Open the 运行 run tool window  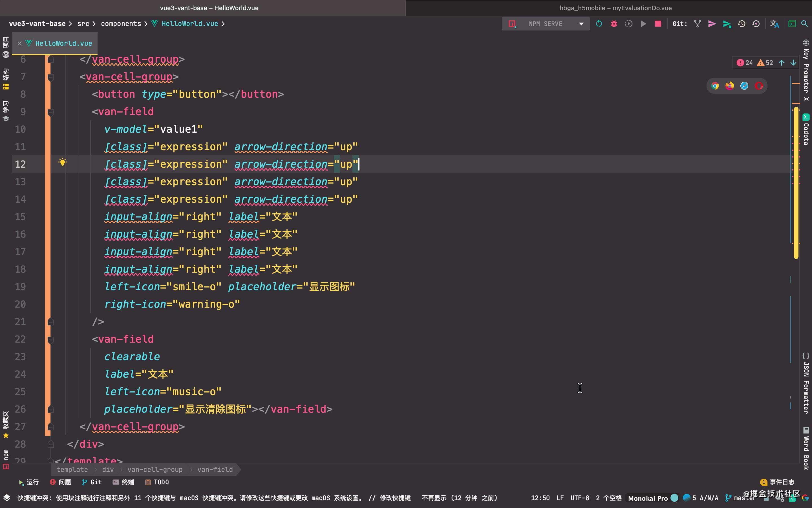tap(29, 482)
